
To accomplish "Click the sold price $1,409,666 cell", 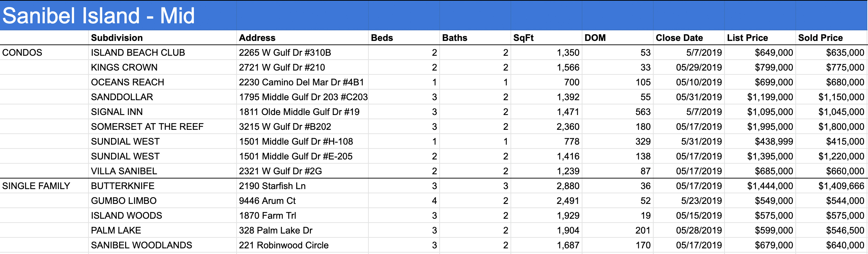I will click(x=831, y=186).
